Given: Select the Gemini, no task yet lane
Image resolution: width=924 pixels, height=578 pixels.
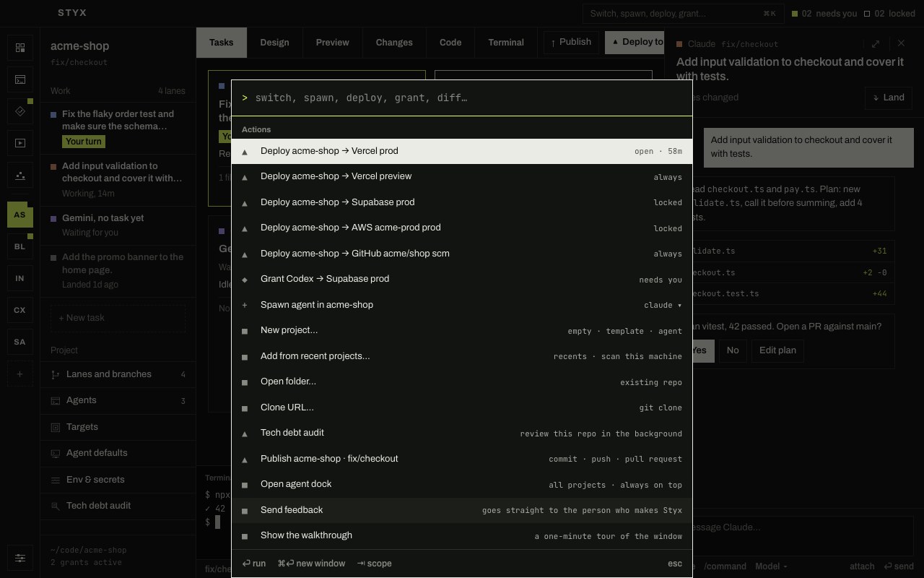Looking at the screenshot, I should tap(118, 225).
